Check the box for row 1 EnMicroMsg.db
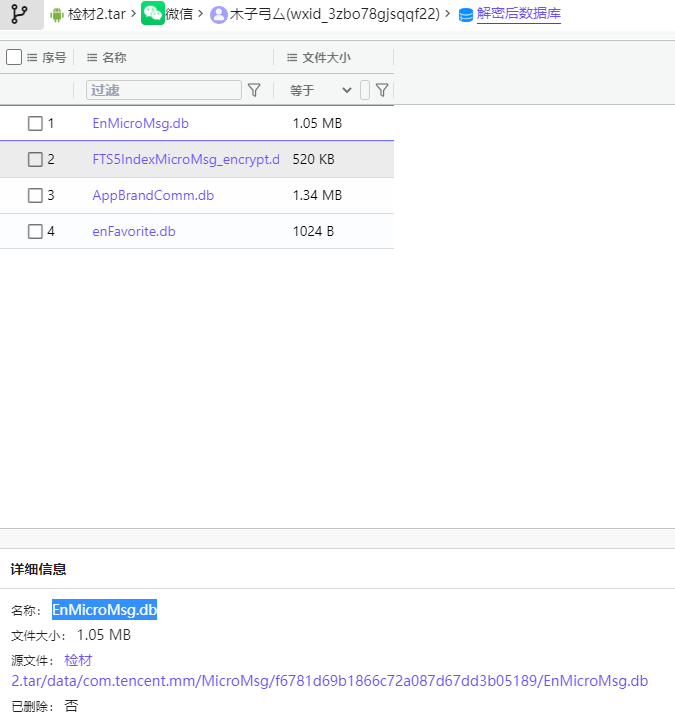Viewport: 675px width, 718px height. (x=35, y=123)
